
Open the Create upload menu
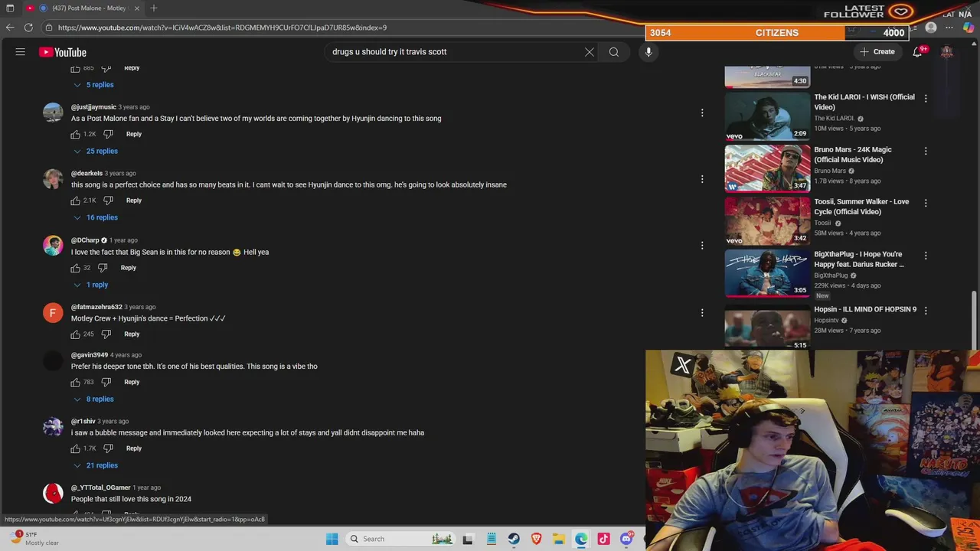click(877, 52)
